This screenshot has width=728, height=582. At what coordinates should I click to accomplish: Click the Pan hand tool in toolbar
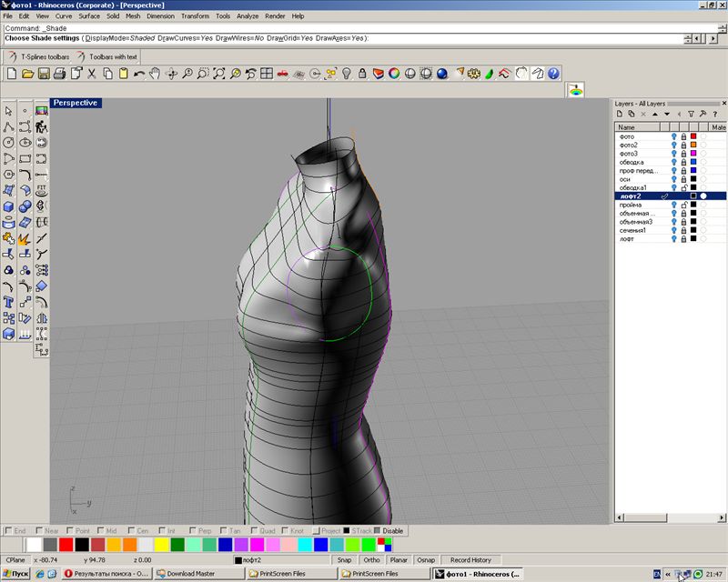[156, 73]
